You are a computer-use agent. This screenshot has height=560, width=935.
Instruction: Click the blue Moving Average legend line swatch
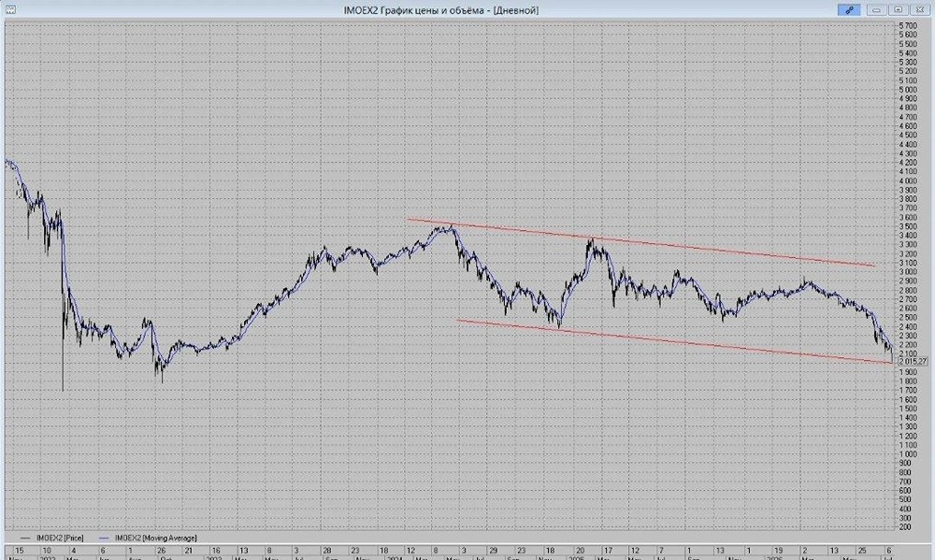(105, 538)
